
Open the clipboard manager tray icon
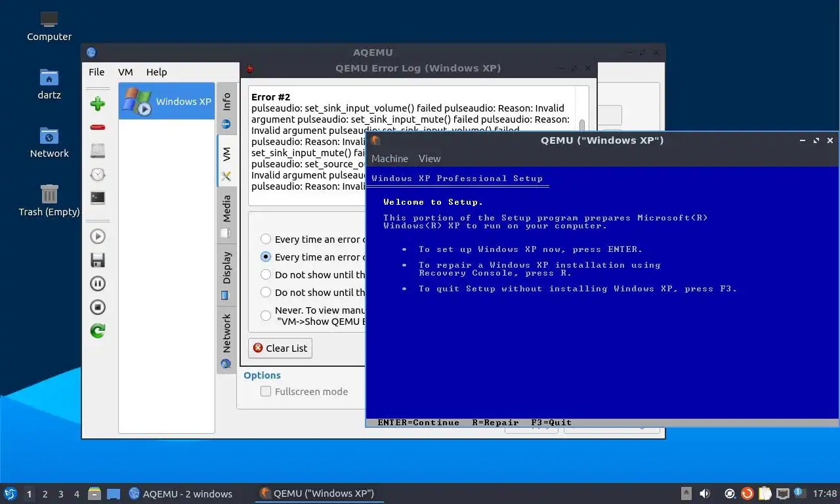click(765, 493)
